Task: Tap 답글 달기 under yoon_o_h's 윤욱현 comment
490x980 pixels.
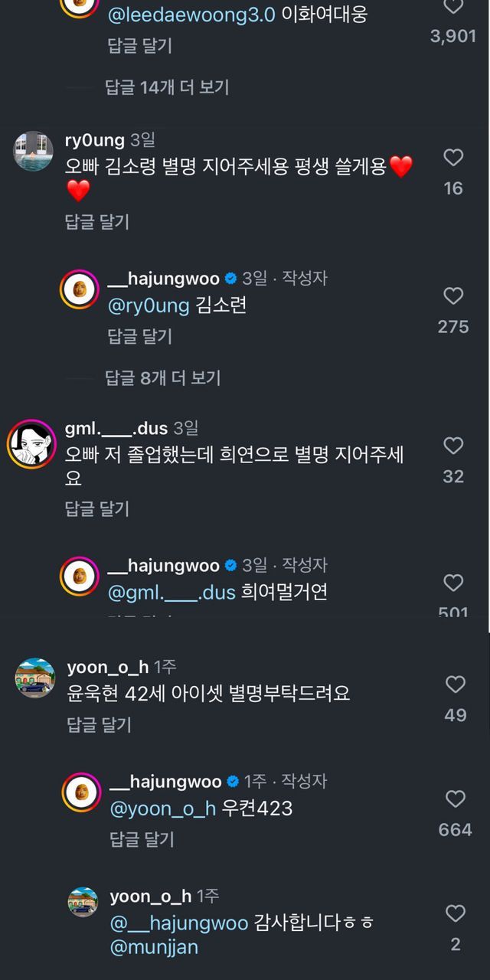Action: (x=100, y=724)
